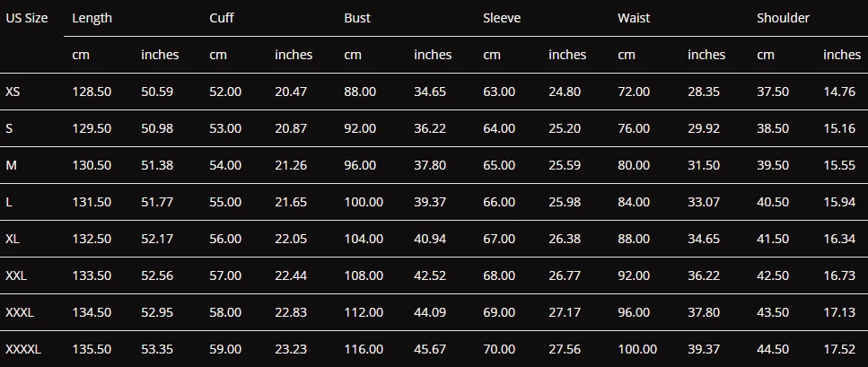Screen dimensions: 868x367
Task: Click the XL size row label
Action: point(13,239)
